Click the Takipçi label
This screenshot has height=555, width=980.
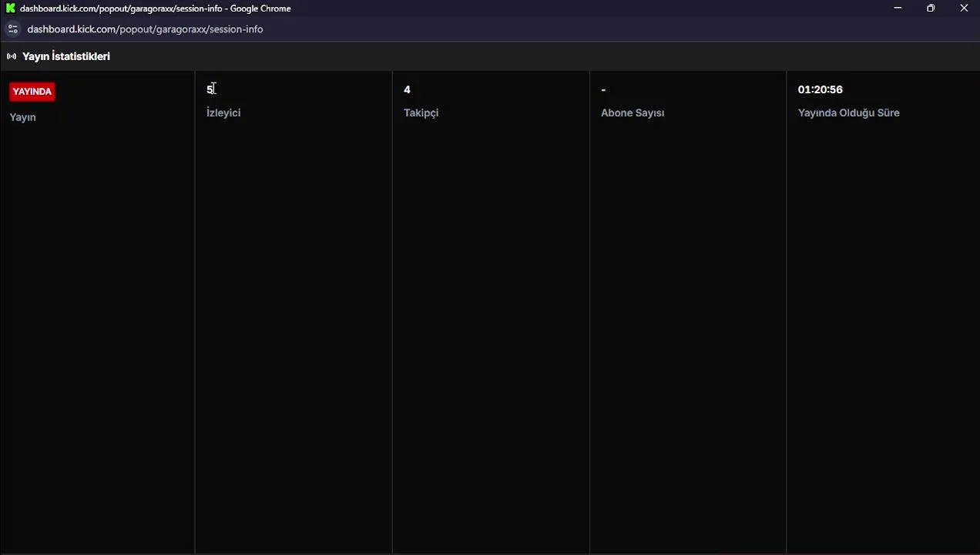point(421,113)
